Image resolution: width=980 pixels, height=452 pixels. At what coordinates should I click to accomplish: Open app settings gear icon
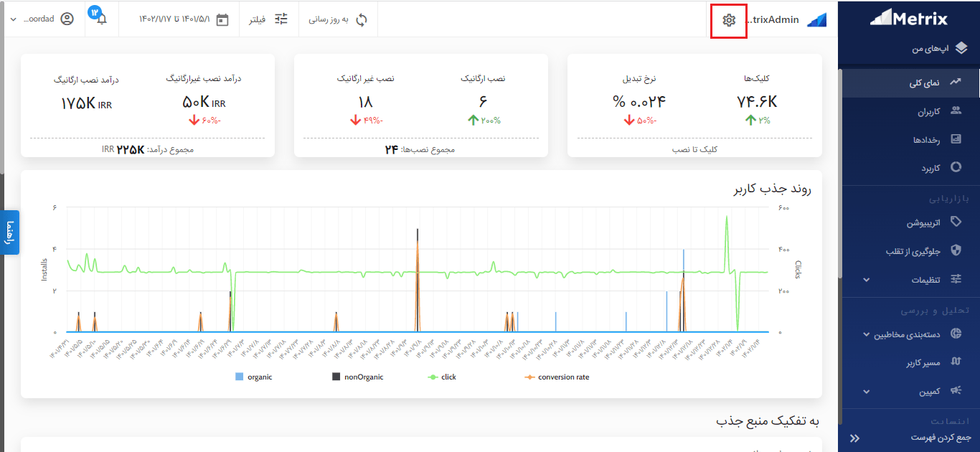729,20
